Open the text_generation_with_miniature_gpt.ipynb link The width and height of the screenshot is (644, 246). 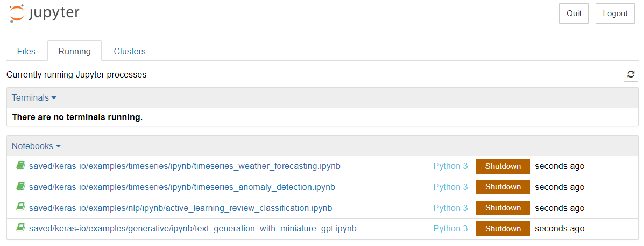coord(193,228)
